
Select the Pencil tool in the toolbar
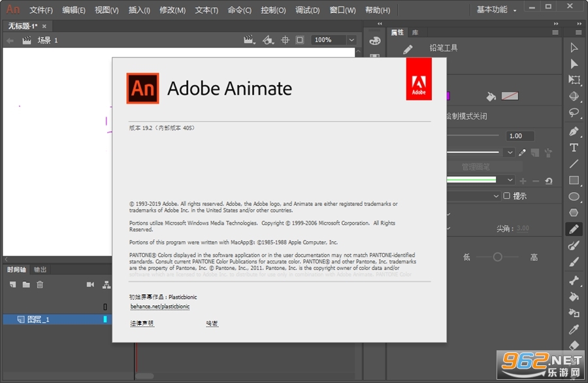coord(574,229)
